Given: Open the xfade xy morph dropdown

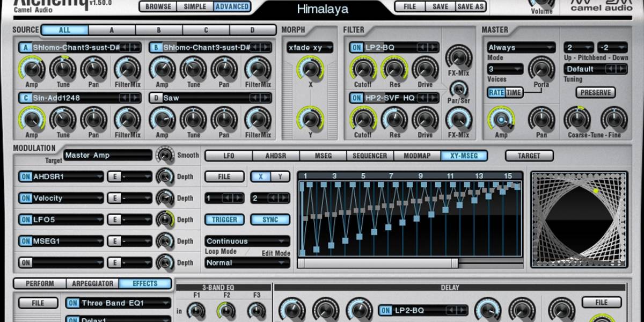Looking at the screenshot, I should tap(310, 47).
